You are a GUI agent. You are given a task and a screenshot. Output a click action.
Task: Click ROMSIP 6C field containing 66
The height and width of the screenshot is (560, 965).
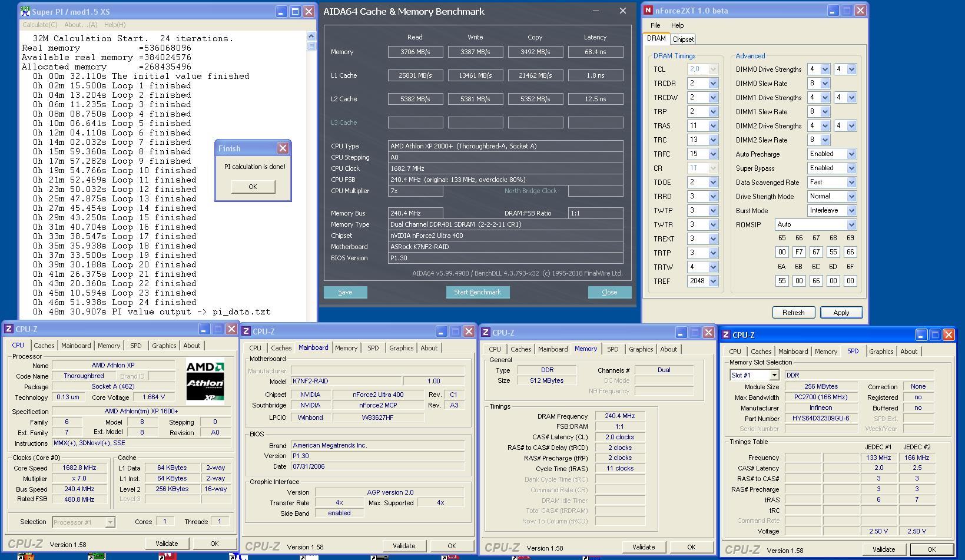816,281
